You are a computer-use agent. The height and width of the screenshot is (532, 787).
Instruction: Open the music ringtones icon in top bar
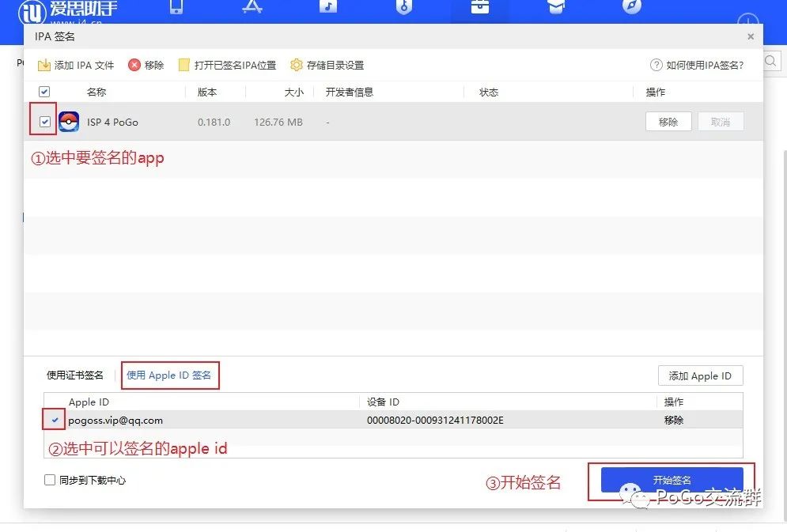328,6
